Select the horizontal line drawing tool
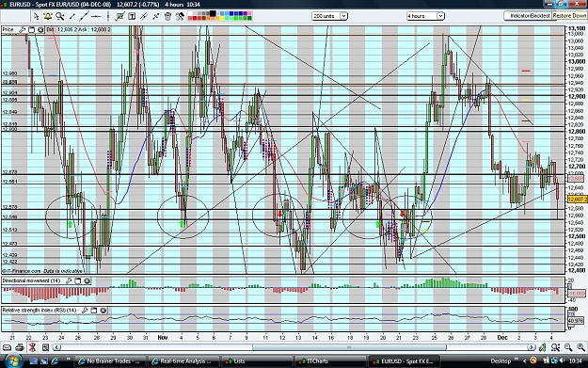588x368 pixels. click(x=96, y=16)
